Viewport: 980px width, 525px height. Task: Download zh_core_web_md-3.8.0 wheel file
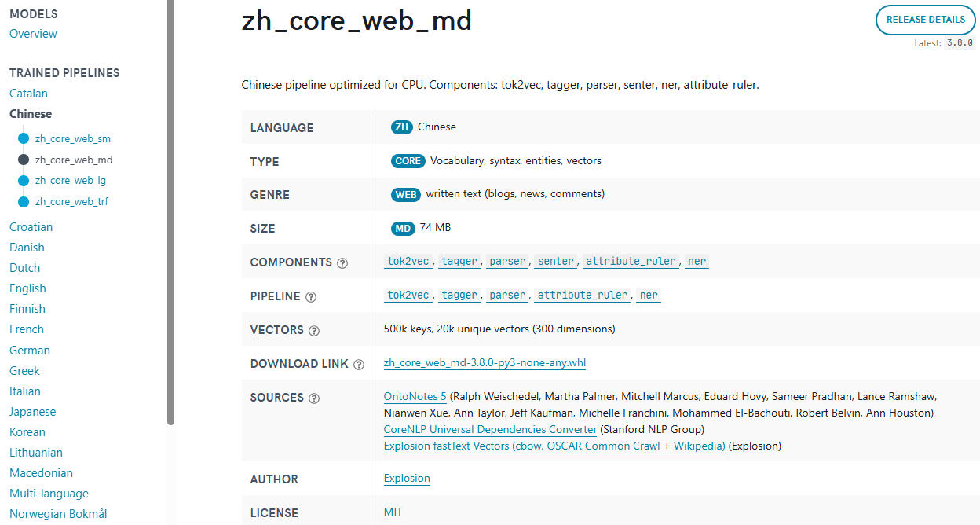[485, 363]
